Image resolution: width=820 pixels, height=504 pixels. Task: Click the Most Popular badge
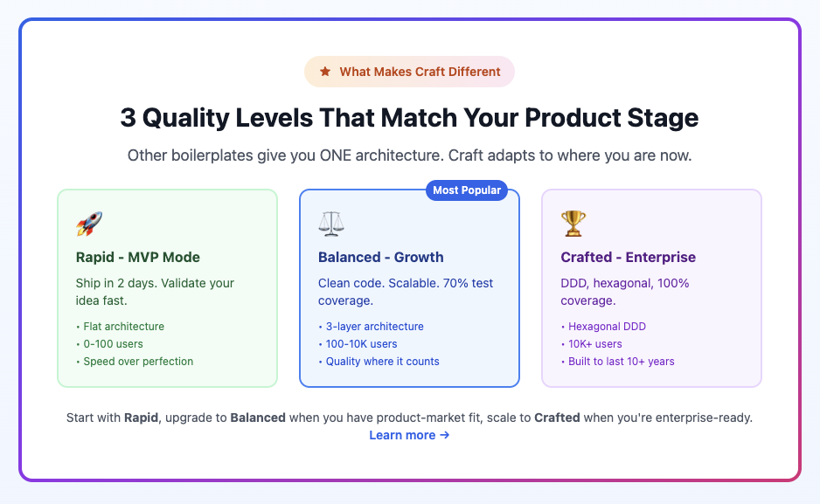tap(467, 190)
